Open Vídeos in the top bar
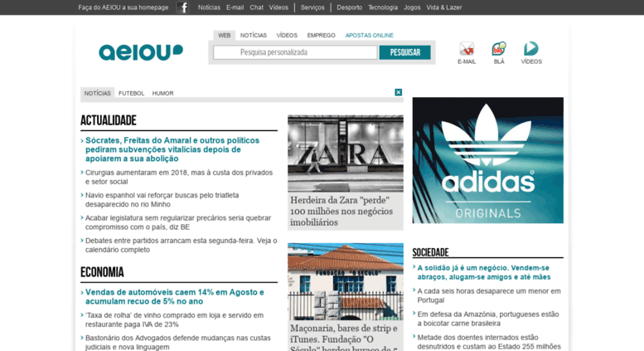The height and width of the screenshot is (351, 644). pyautogui.click(x=278, y=7)
